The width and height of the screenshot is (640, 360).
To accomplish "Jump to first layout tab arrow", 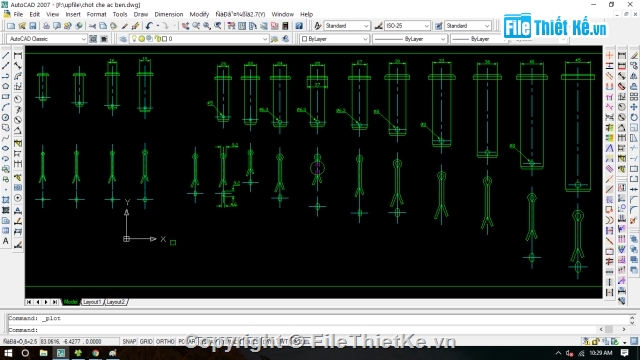I will tap(29, 302).
